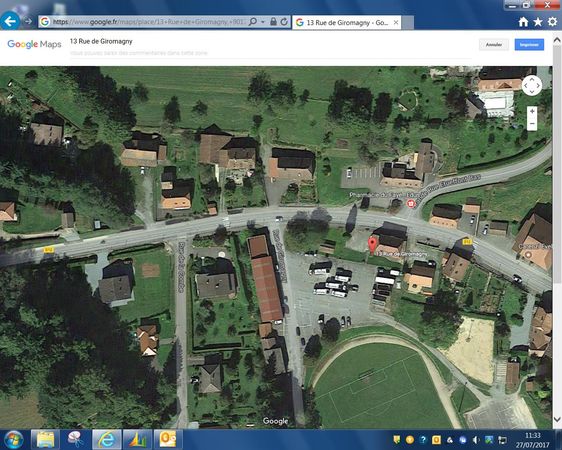This screenshot has width=562, height=450.
Task: Click the page scrollbar down arrow
Action: pyautogui.click(x=557, y=419)
